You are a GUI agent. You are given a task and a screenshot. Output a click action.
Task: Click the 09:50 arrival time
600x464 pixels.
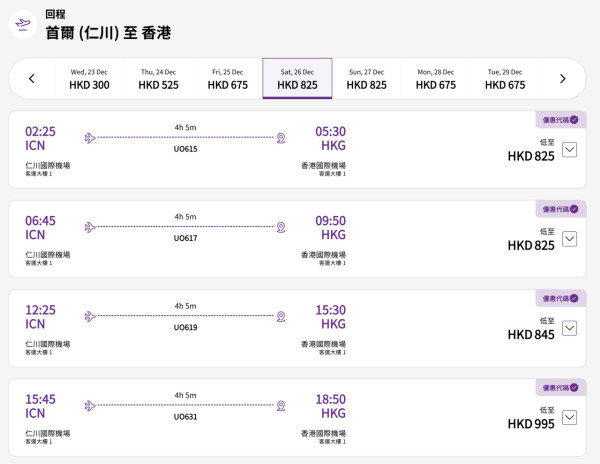pos(330,221)
